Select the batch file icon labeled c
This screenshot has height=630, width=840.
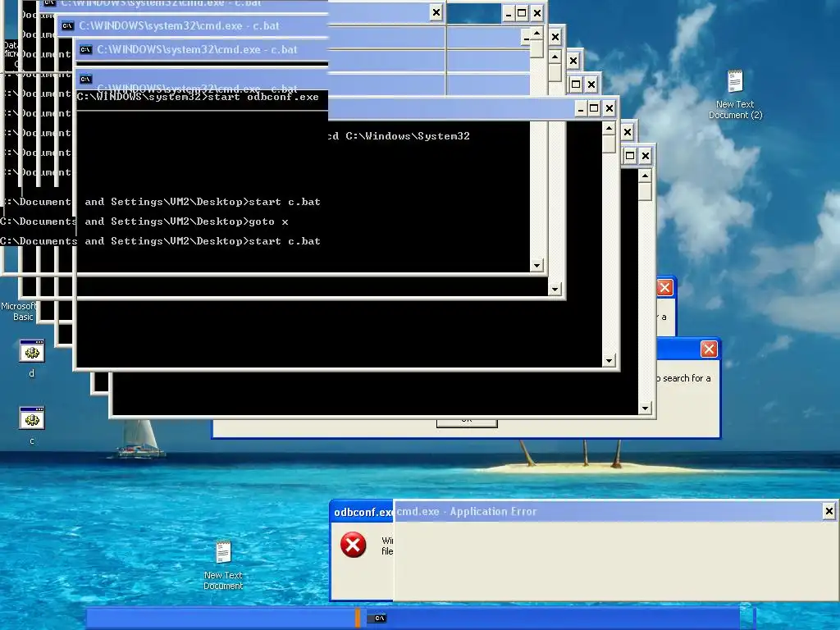(x=32, y=426)
